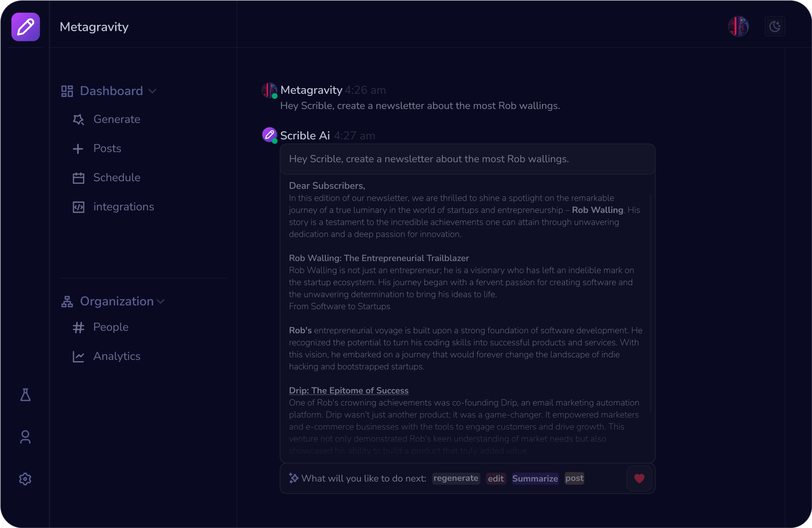The width and height of the screenshot is (812, 528).
Task: Open the integrations menu item
Action: 124,207
